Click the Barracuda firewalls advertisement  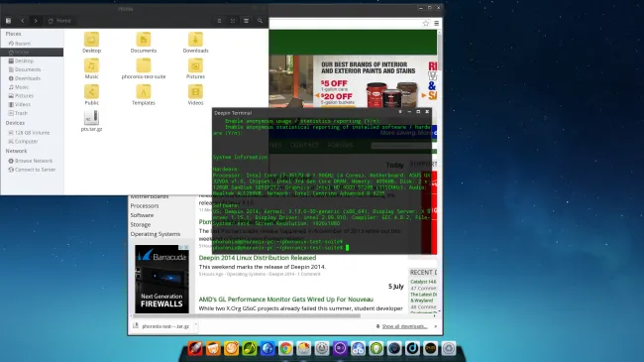[161, 279]
